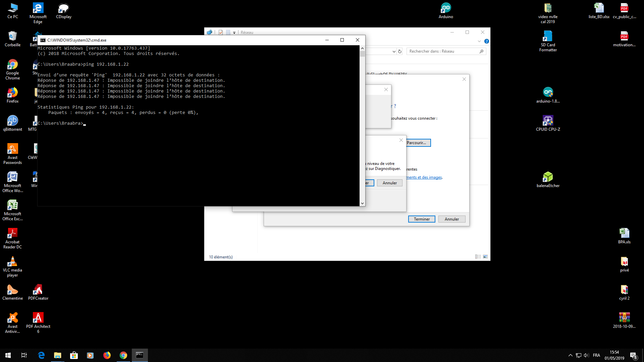644x362 pixels.
Task: Open qBittorrent desktop shortcut
Action: tap(13, 123)
